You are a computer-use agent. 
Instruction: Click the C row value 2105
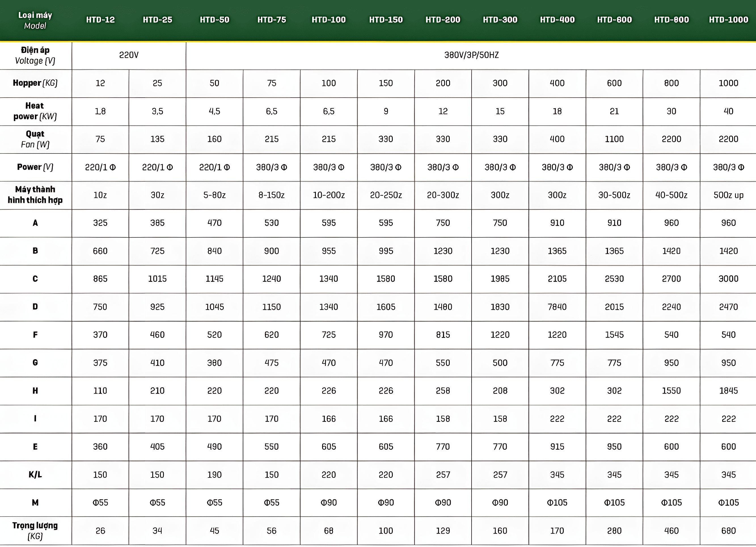557,279
